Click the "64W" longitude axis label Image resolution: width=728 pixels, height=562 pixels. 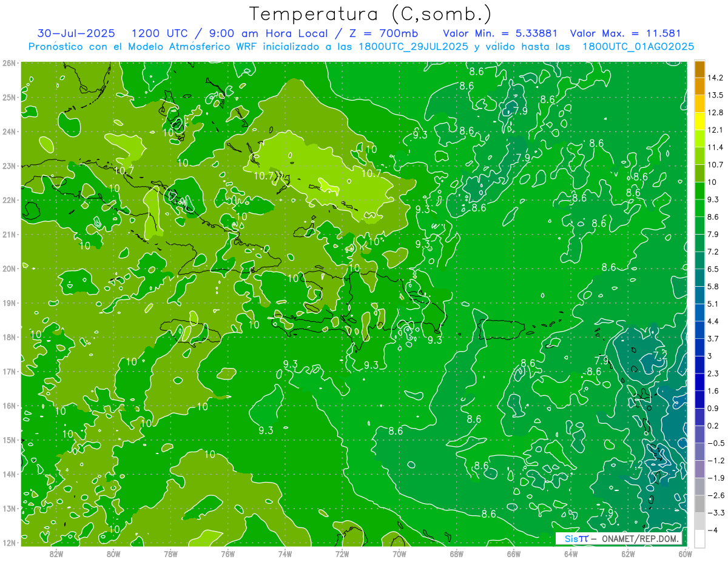(571, 553)
